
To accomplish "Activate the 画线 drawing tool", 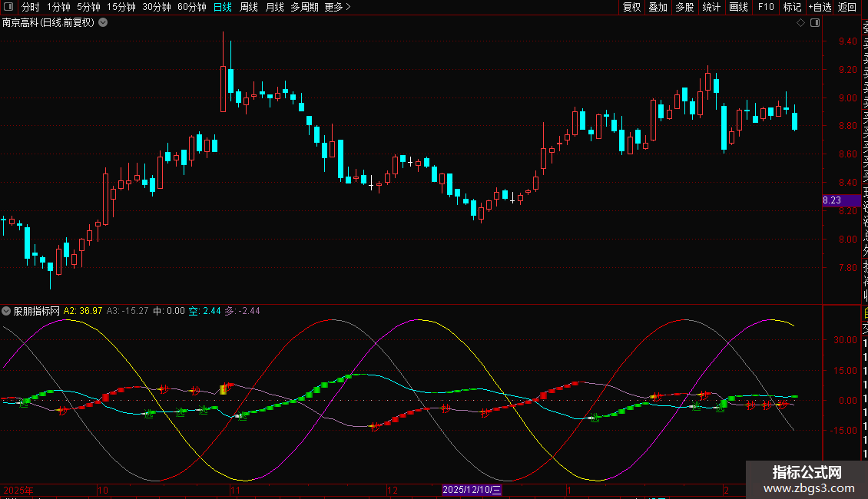I will coord(738,7).
